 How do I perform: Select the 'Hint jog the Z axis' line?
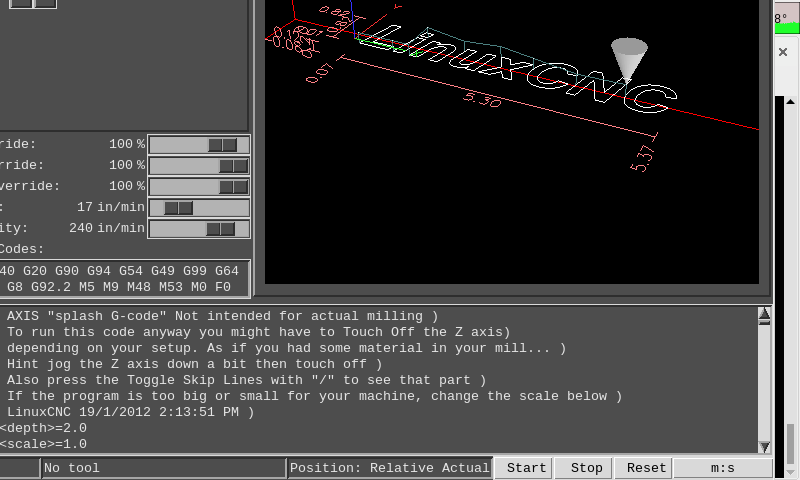click(194, 364)
